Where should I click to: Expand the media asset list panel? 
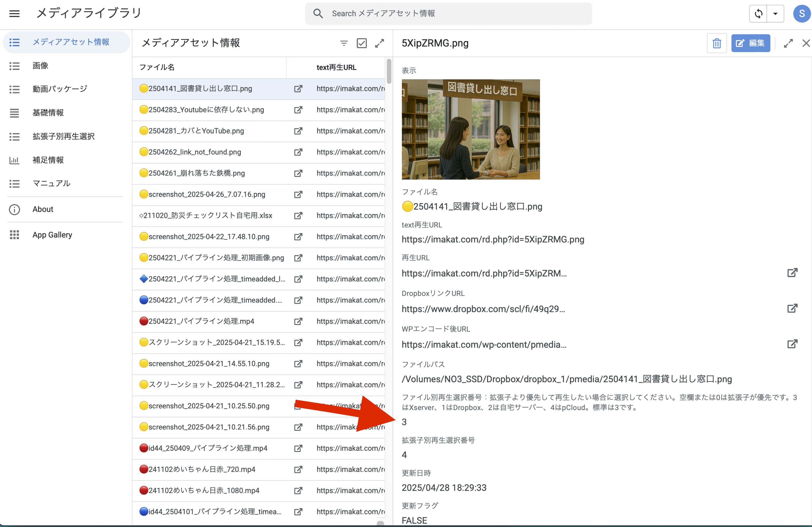(379, 43)
